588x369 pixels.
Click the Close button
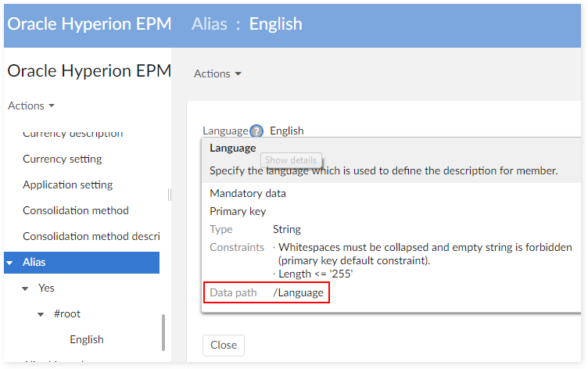(x=224, y=346)
